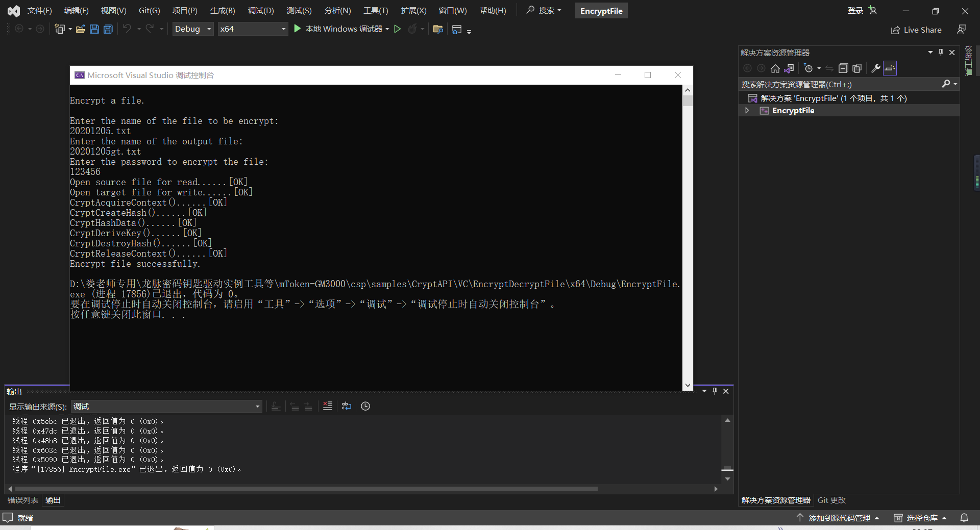Click the status bar message icon

click(8, 518)
